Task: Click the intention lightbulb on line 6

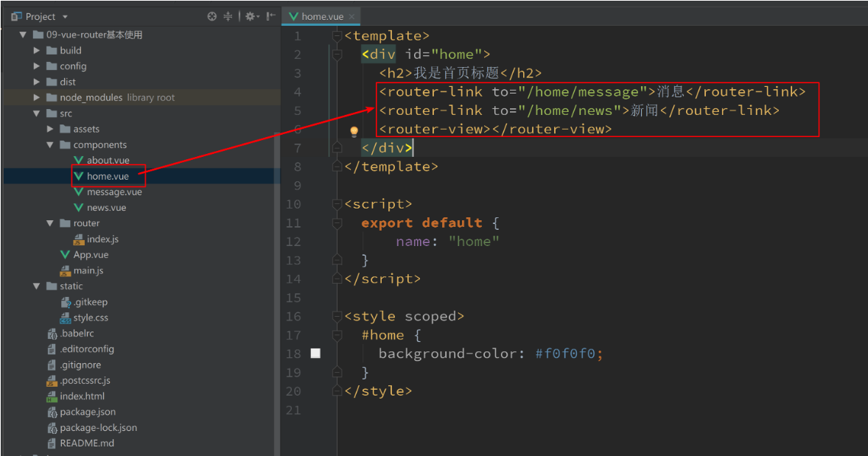Action: pyautogui.click(x=354, y=132)
